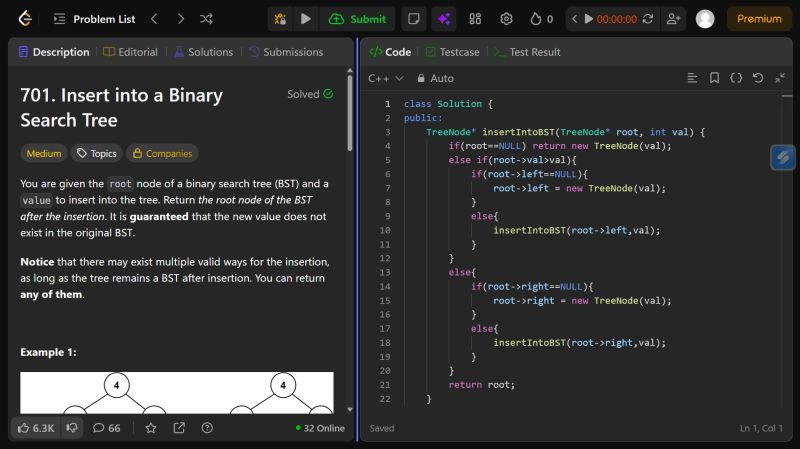Pick a random problem with shuffle icon

(206, 19)
